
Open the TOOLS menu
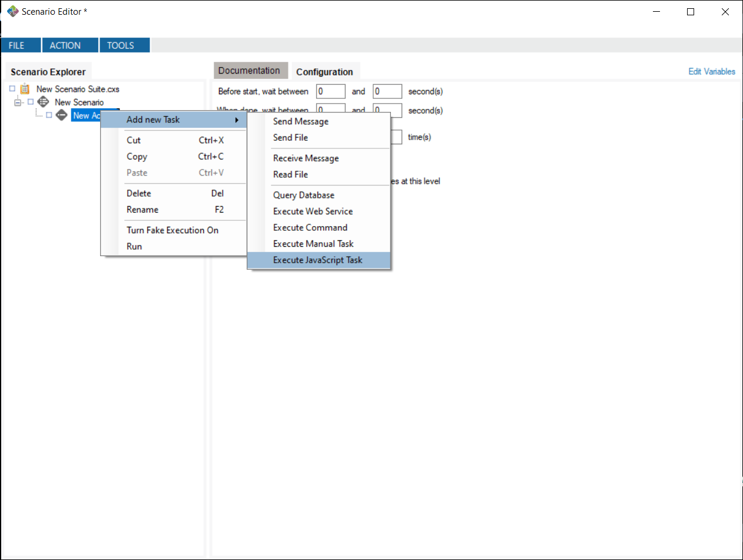[x=124, y=45]
